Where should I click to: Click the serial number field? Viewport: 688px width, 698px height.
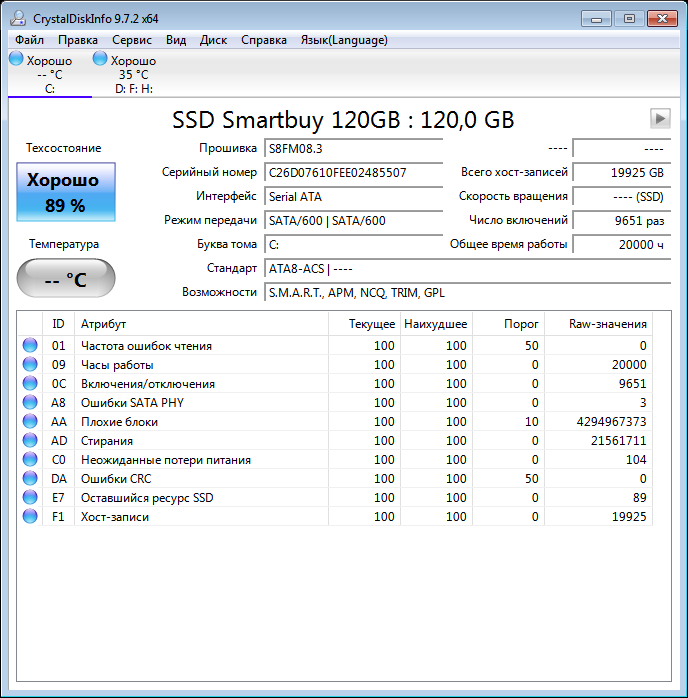pyautogui.click(x=353, y=172)
